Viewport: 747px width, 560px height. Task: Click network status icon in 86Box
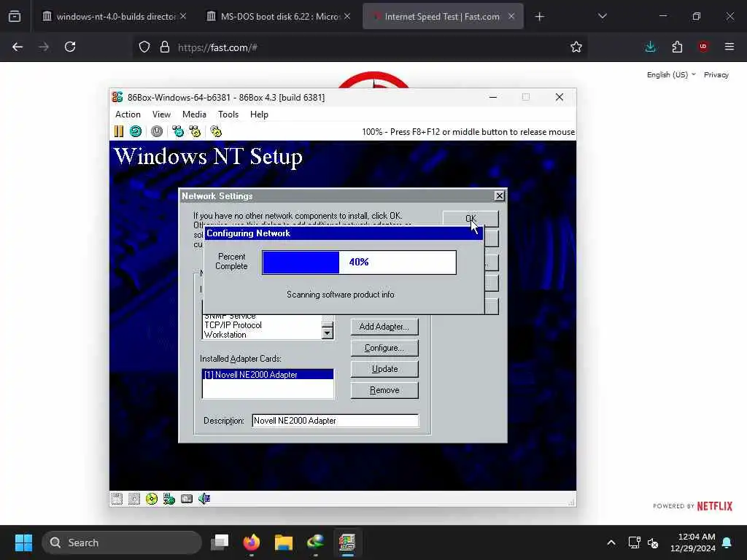click(169, 499)
